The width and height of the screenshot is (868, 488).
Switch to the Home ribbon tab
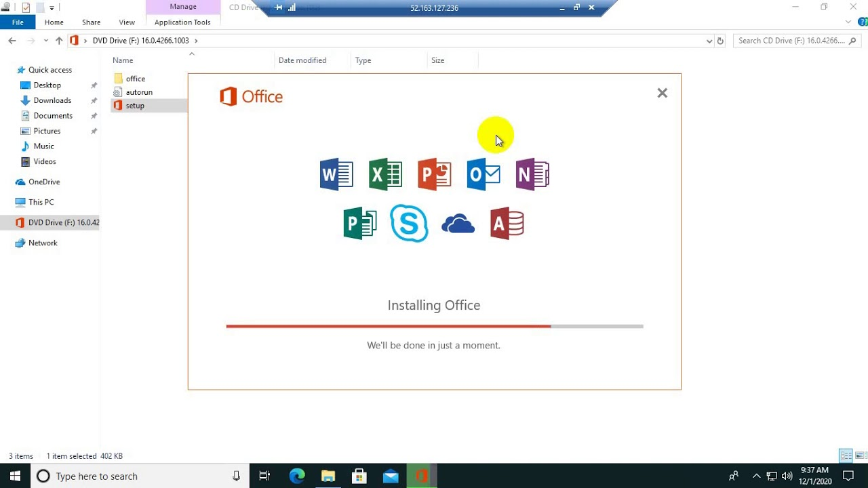[54, 22]
